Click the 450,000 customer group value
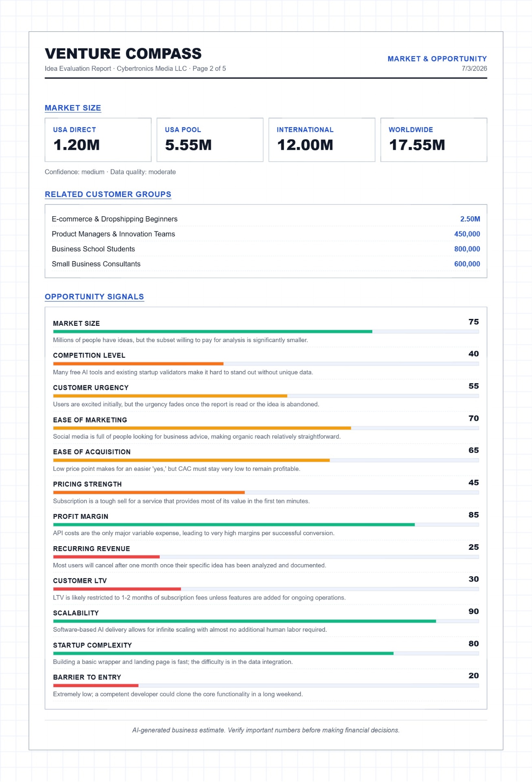Screen dimensions: 532x782 (x=467, y=234)
